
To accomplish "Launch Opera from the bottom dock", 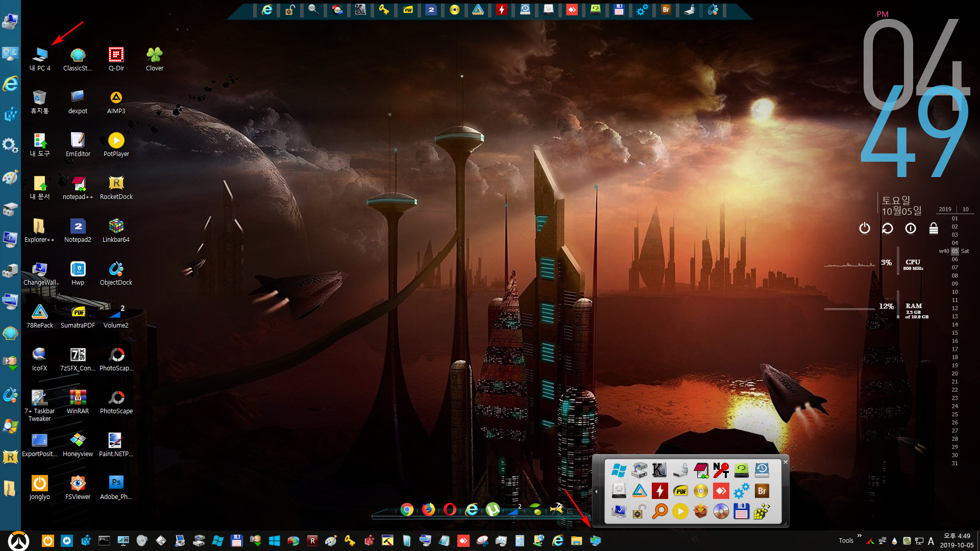I will (x=450, y=509).
